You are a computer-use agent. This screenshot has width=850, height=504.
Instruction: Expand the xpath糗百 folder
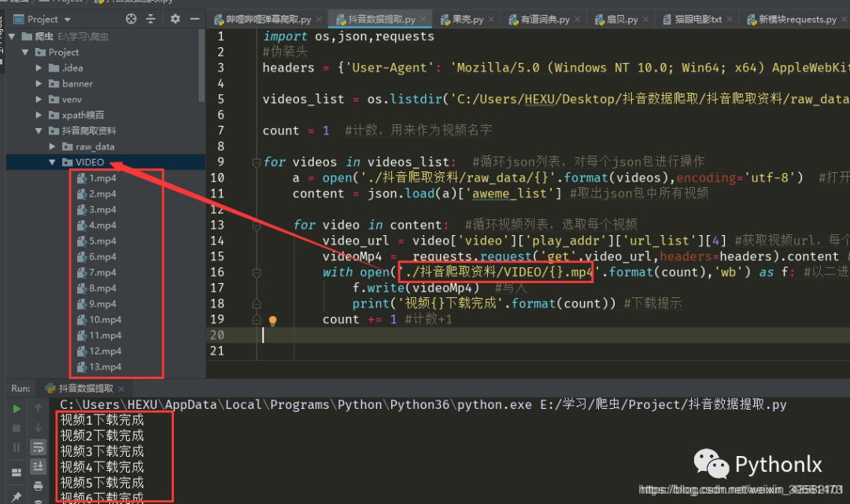[x=39, y=115]
